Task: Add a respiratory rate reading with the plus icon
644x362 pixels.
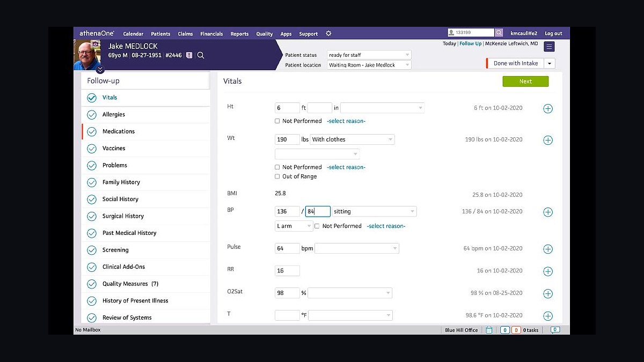Action: point(548,271)
